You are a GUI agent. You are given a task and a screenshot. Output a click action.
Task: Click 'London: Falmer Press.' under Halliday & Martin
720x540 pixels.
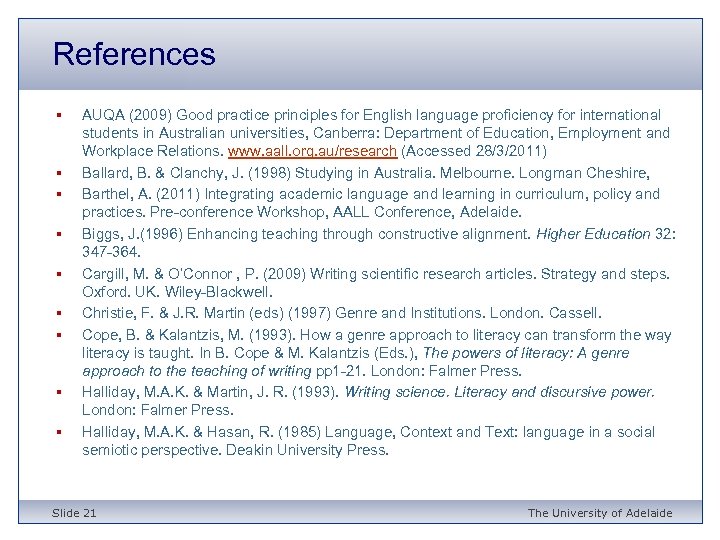click(x=158, y=410)
